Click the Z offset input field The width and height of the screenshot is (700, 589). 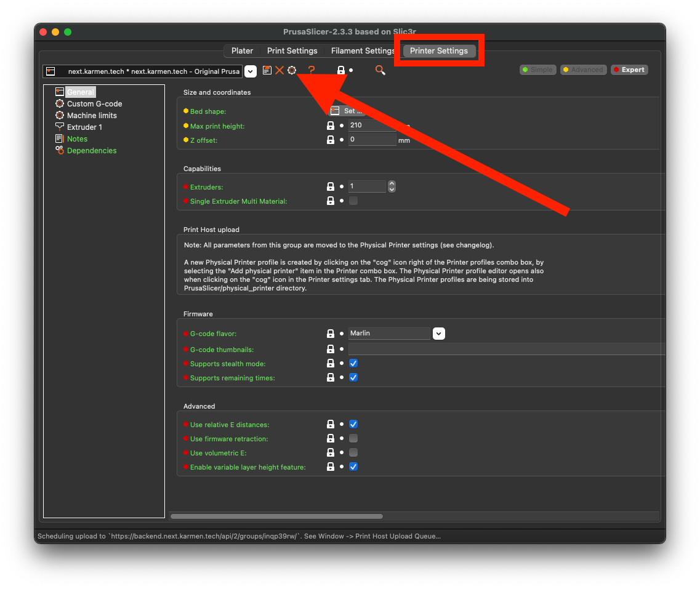[x=372, y=139]
